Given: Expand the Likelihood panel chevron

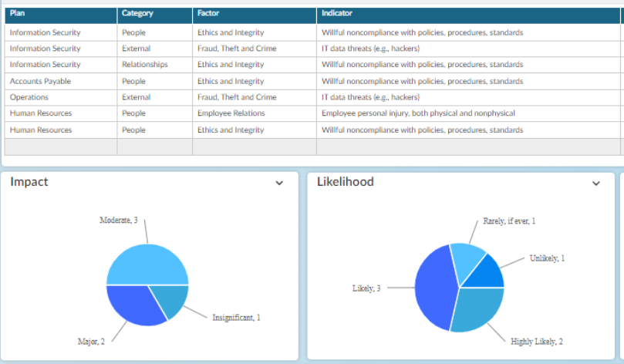Looking at the screenshot, I should [x=595, y=184].
